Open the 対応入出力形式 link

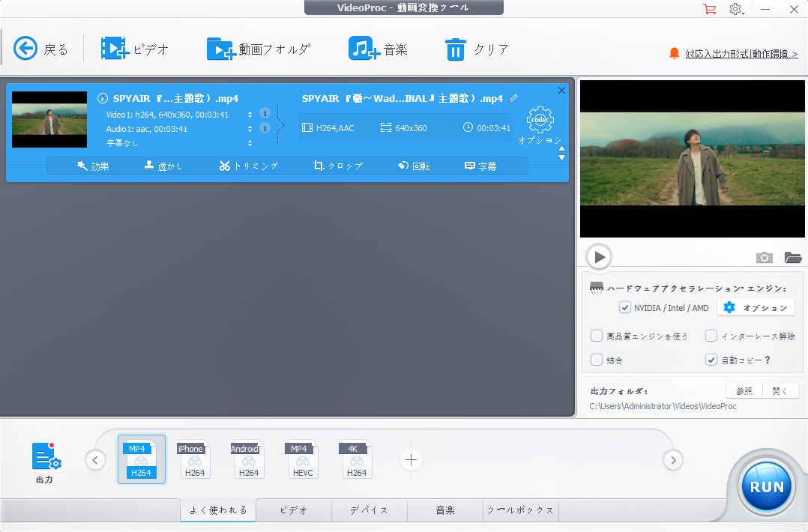pyautogui.click(x=741, y=54)
